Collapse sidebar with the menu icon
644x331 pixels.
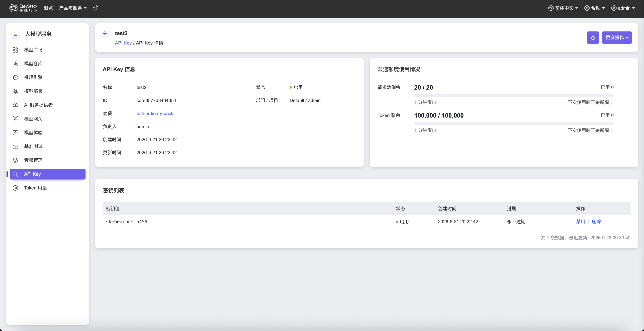16,34
